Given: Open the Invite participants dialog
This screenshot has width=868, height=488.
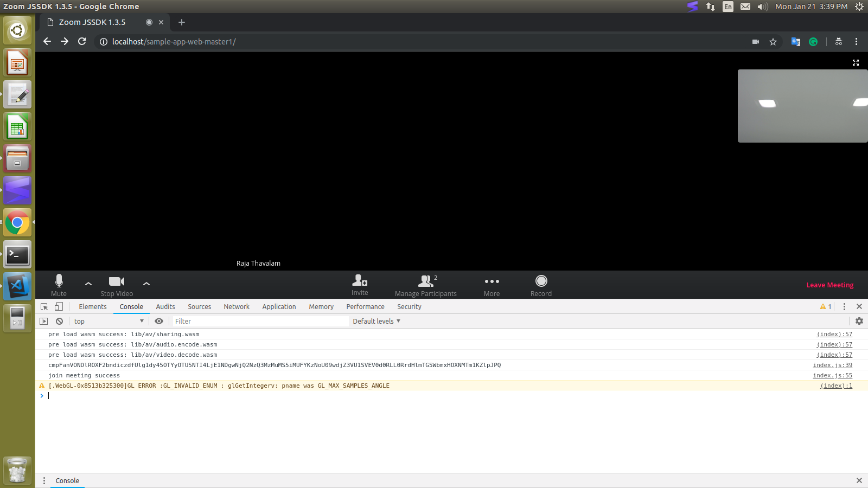Looking at the screenshot, I should (360, 285).
